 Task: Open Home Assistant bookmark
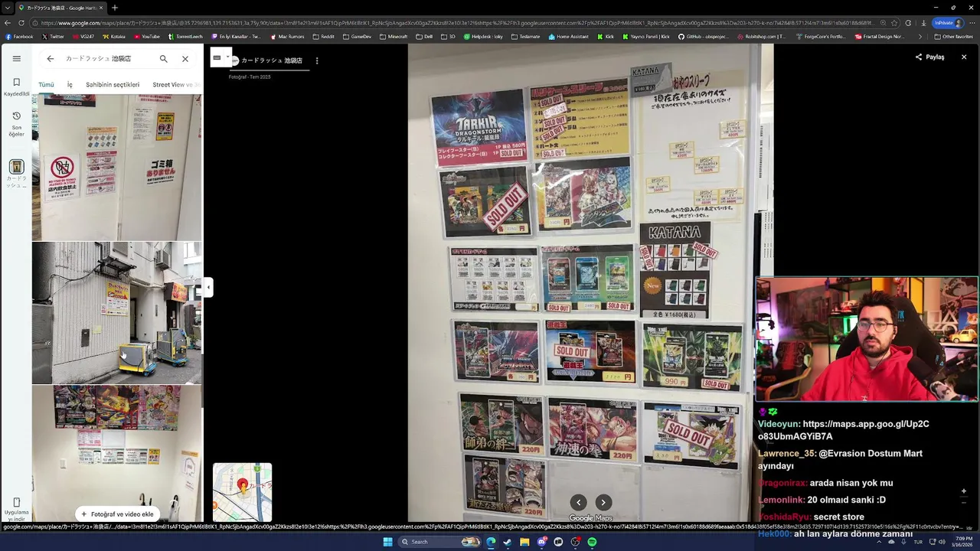point(568,36)
